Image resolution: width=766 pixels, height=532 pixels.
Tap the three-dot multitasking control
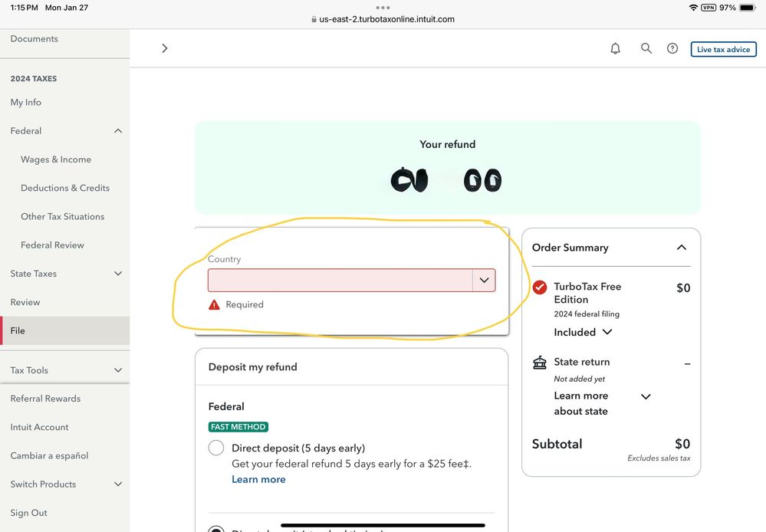[x=383, y=8]
